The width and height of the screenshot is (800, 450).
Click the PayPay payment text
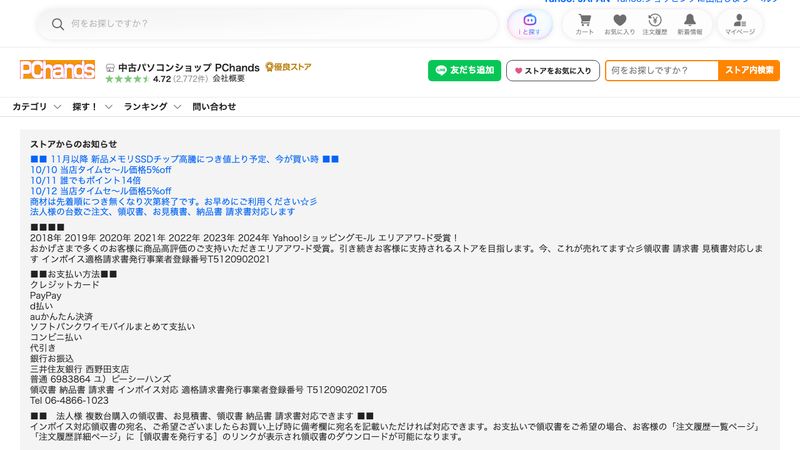click(x=45, y=295)
